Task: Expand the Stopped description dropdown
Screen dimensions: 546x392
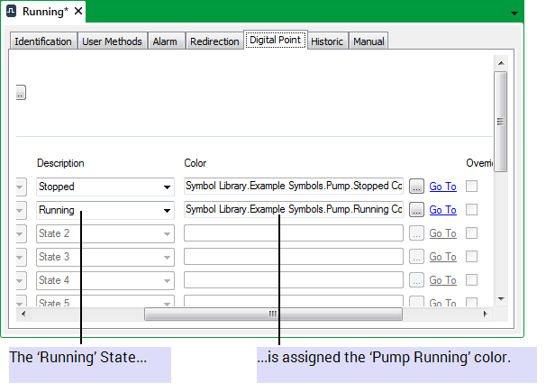Action: (x=167, y=187)
